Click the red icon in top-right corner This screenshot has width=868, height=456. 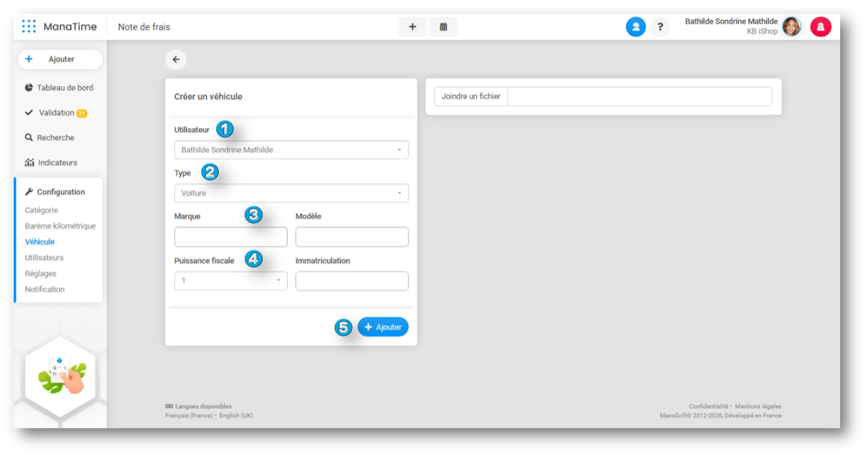(x=820, y=27)
